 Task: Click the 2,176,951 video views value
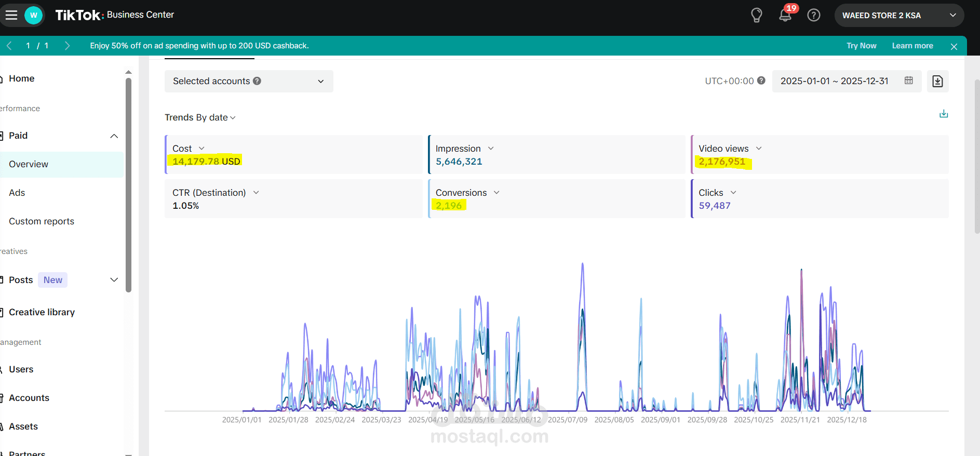[x=722, y=162]
